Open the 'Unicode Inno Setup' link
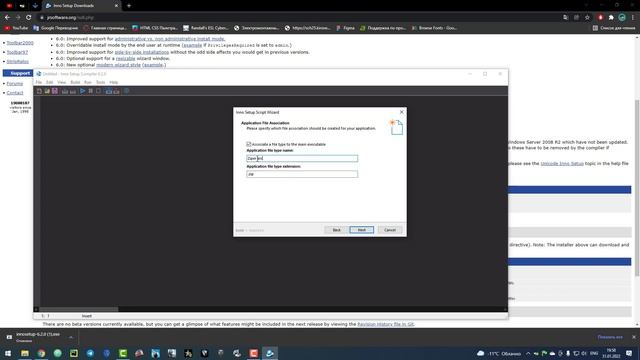The image size is (640, 360). pyautogui.click(x=562, y=163)
